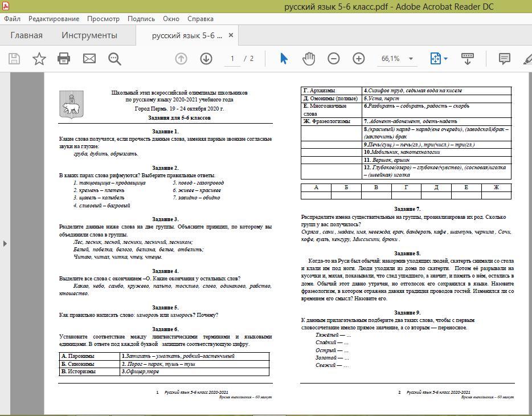Click the read mode keyboard-arrow icon
Viewport: 532px width, 416px height.
pos(468,59)
